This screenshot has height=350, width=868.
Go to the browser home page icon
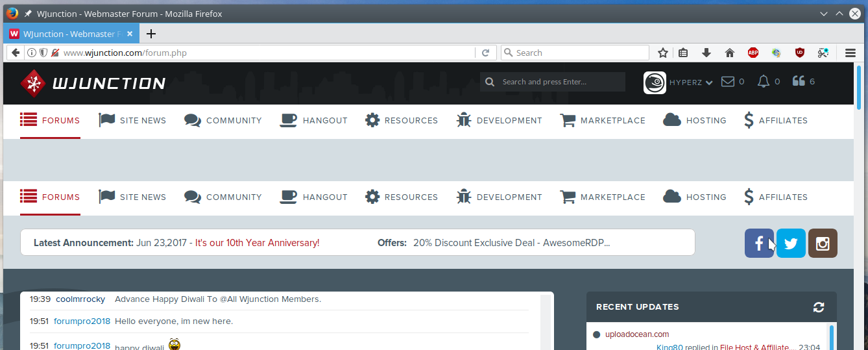pyautogui.click(x=729, y=53)
